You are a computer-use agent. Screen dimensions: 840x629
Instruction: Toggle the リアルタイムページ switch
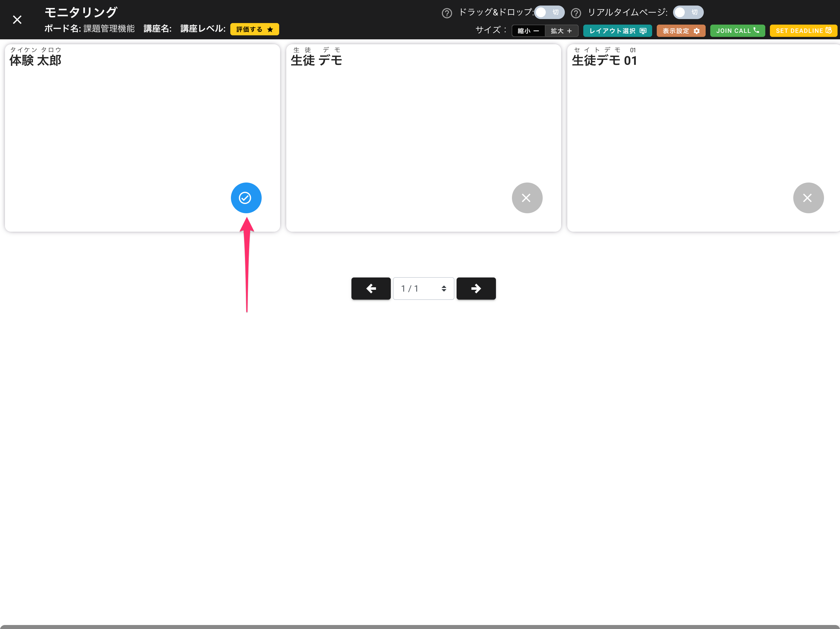688,13
